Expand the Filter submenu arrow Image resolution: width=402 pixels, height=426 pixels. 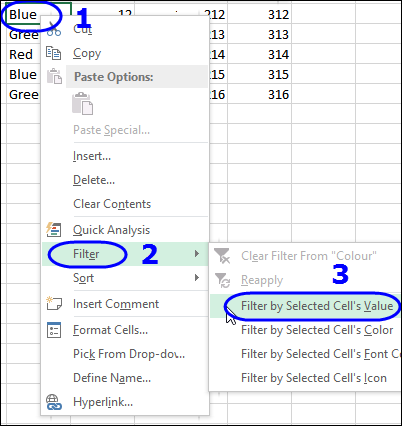coord(197,254)
